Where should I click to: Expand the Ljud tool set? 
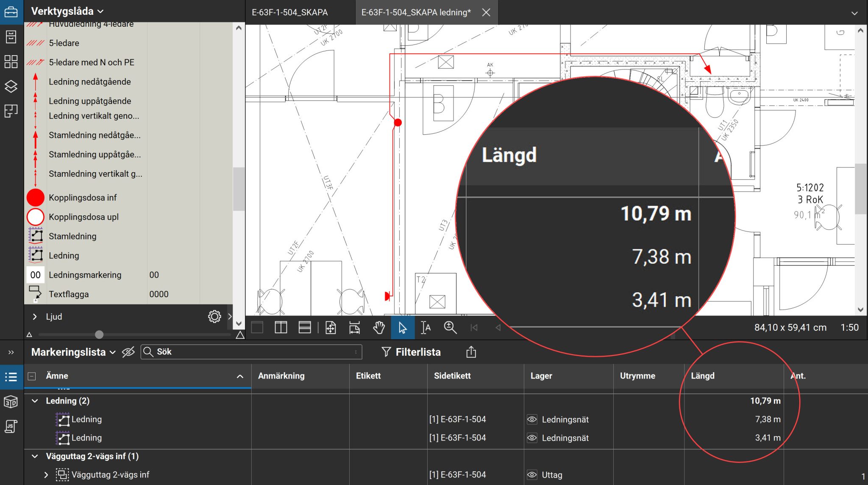[35, 316]
